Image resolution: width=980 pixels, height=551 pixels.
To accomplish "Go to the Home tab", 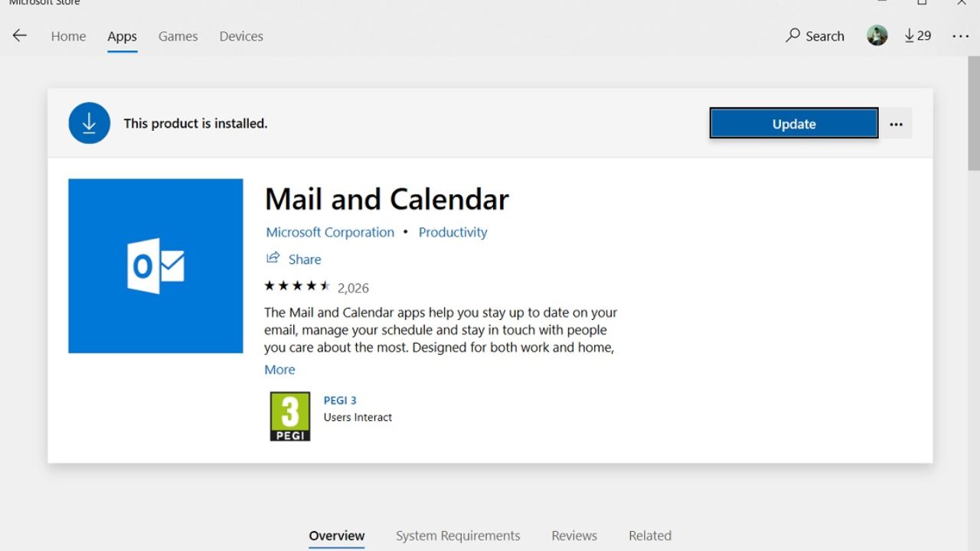I will [x=68, y=36].
